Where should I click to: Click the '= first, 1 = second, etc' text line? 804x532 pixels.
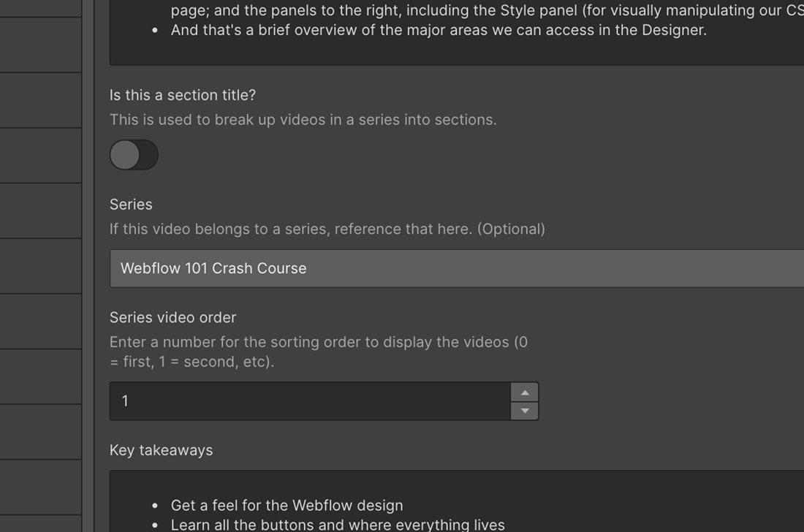[x=191, y=361]
